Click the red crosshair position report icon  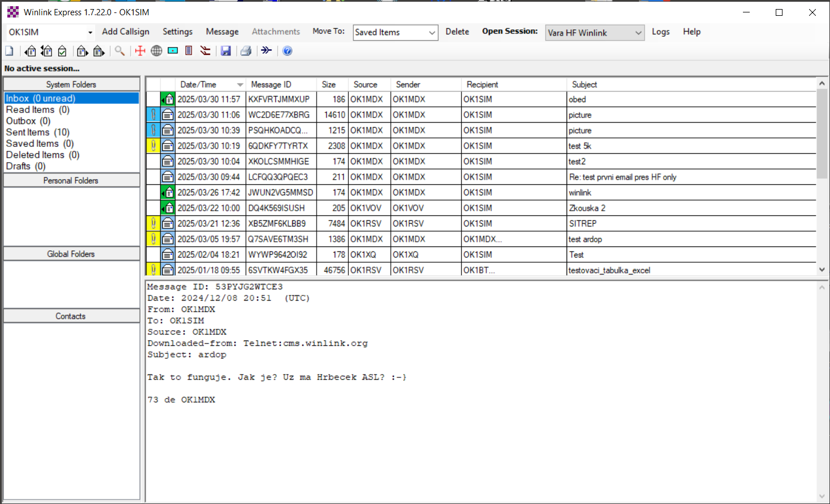click(x=140, y=51)
